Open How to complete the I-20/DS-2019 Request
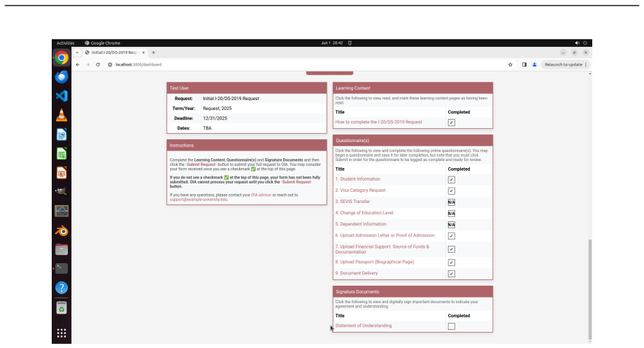The image size is (644, 348). pos(378,122)
